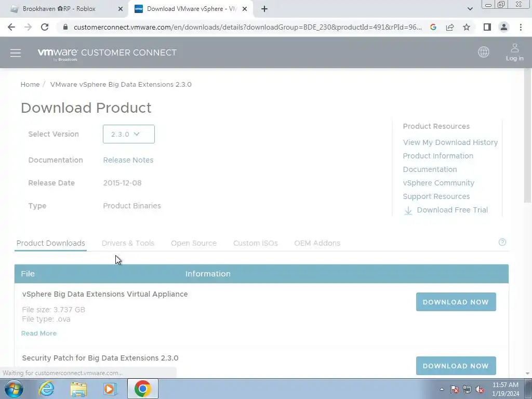Open a new browser tab
This screenshot has height=399, width=532.
(x=264, y=9)
